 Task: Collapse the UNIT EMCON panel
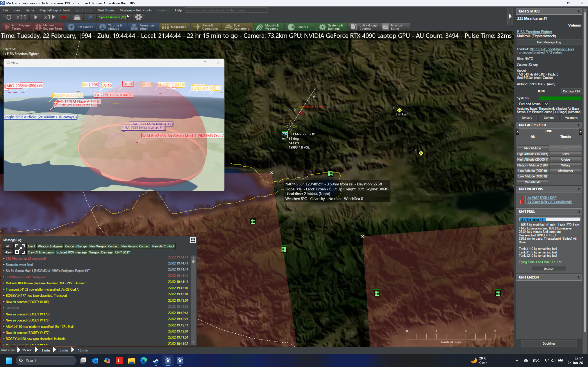pos(578,277)
